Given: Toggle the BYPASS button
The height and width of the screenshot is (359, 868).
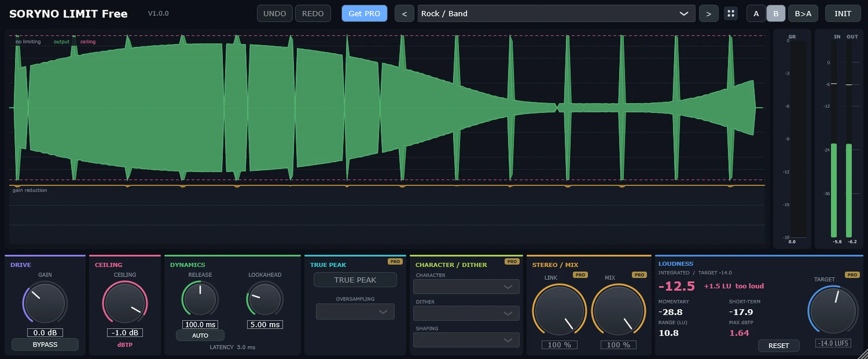Looking at the screenshot, I should click(x=45, y=345).
